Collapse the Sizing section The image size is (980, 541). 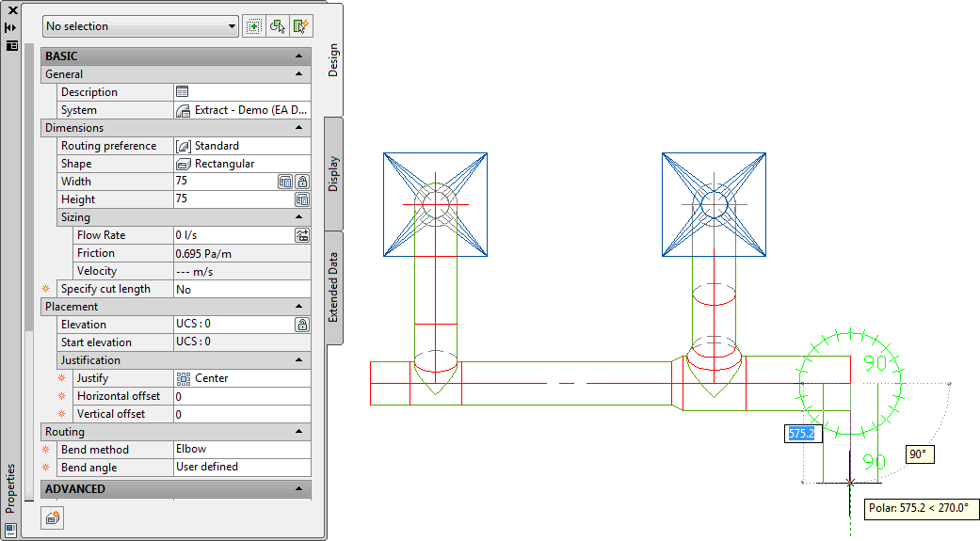pyautogui.click(x=298, y=217)
